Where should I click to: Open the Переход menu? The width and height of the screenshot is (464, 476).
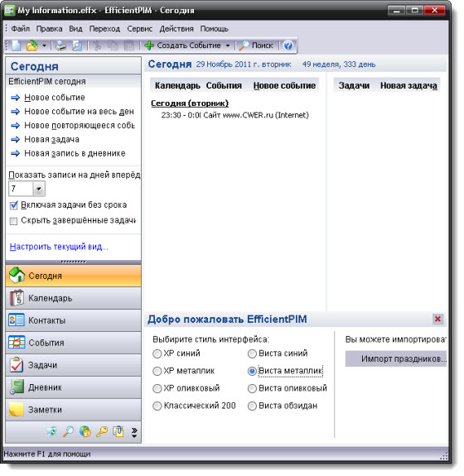click(104, 29)
